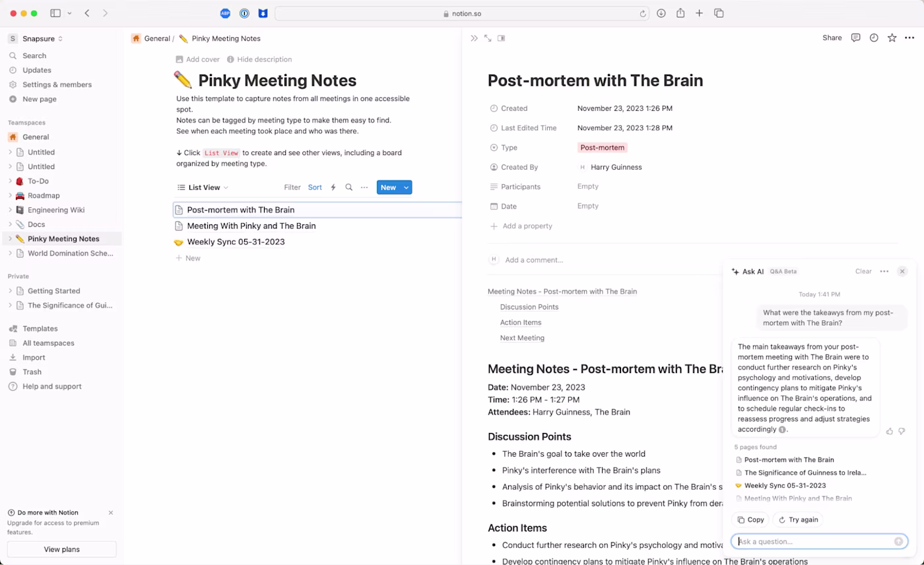Click the lightning bolt automation icon

click(333, 187)
